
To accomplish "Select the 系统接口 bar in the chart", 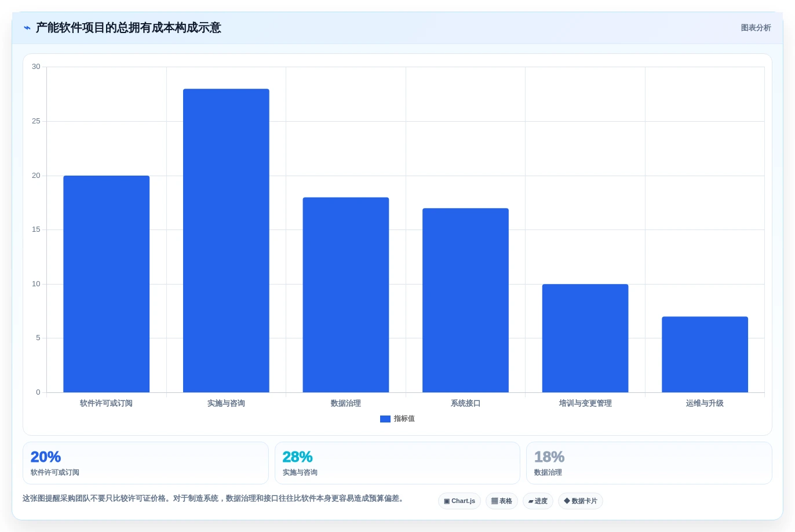I will pyautogui.click(x=465, y=300).
